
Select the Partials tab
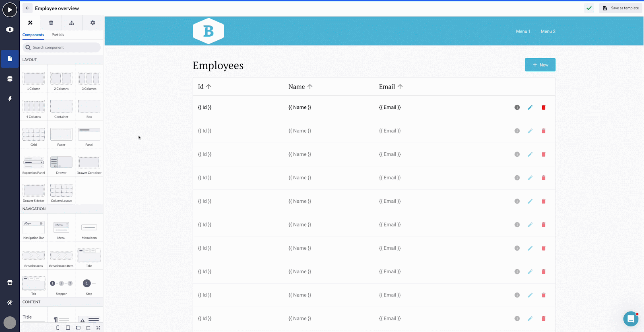coord(58,35)
